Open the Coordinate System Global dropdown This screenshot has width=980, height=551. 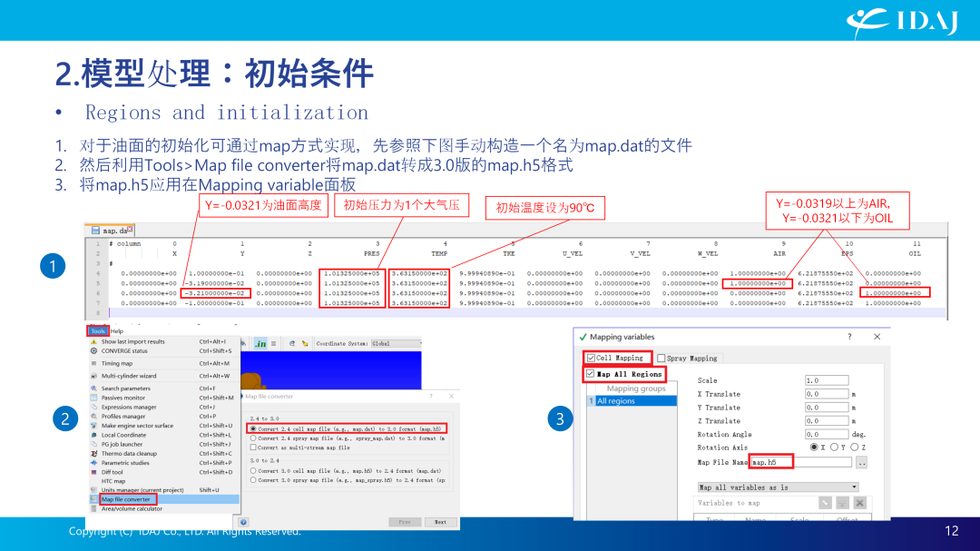[397, 343]
